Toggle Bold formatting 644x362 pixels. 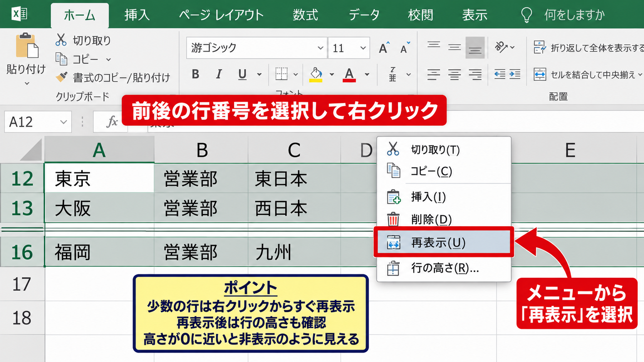(196, 74)
